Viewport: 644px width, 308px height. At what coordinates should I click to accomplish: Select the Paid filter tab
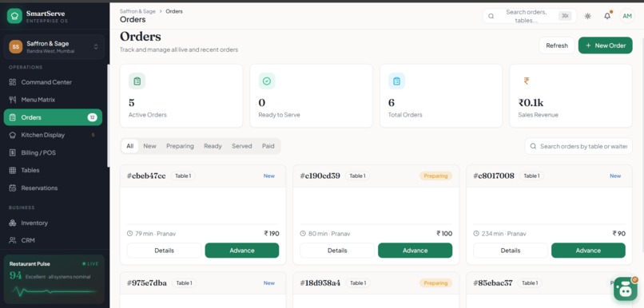pyautogui.click(x=268, y=146)
